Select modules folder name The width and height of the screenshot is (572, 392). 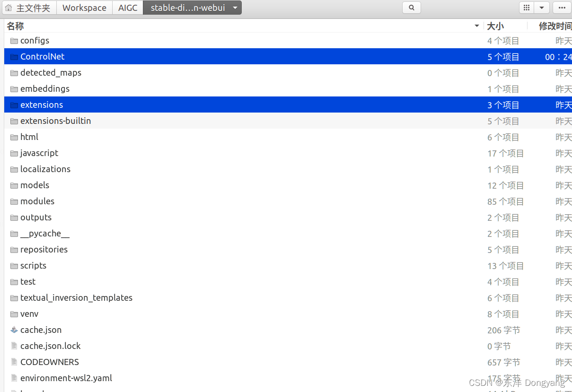pos(37,201)
